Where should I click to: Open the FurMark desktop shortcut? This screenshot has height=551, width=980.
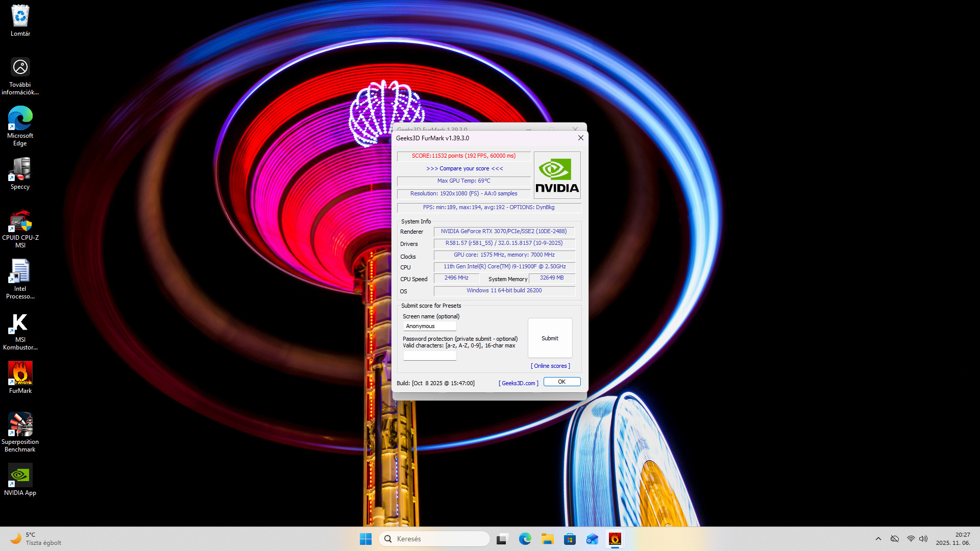pos(20,374)
